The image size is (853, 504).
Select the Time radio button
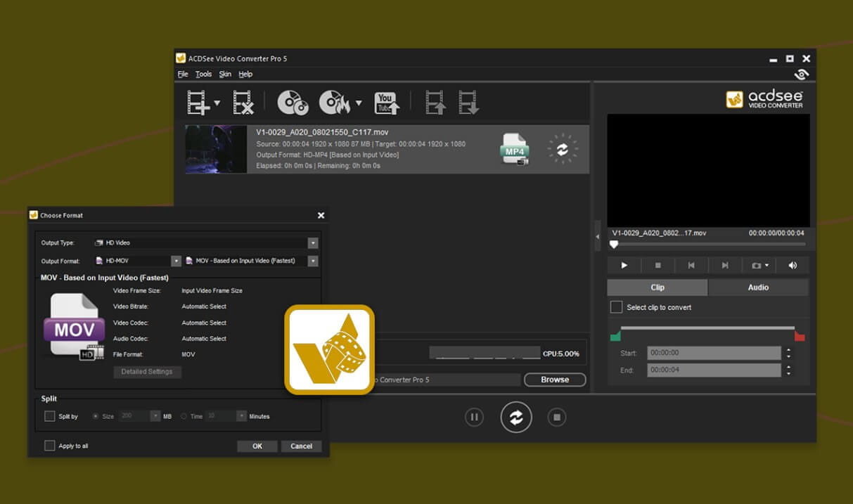[x=184, y=416]
